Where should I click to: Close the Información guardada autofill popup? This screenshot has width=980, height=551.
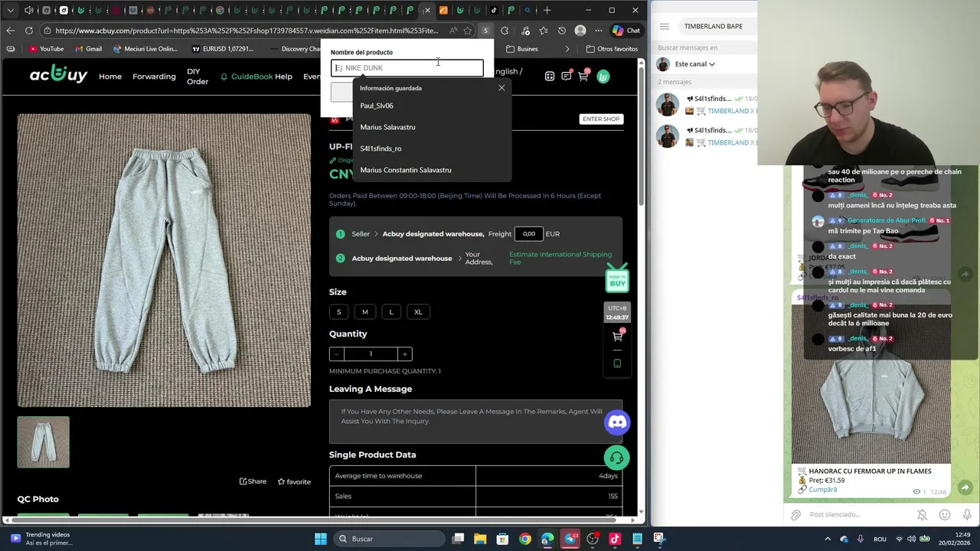click(x=501, y=88)
